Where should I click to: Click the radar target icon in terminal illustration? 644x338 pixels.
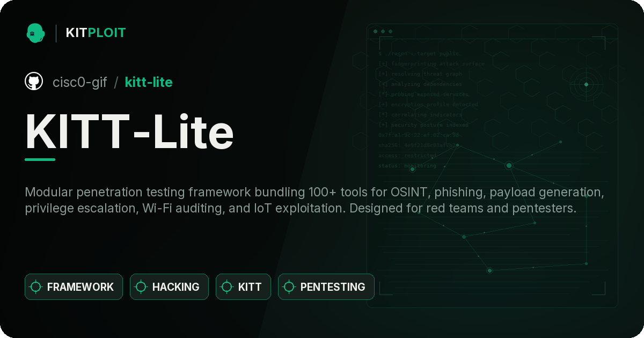[586, 84]
